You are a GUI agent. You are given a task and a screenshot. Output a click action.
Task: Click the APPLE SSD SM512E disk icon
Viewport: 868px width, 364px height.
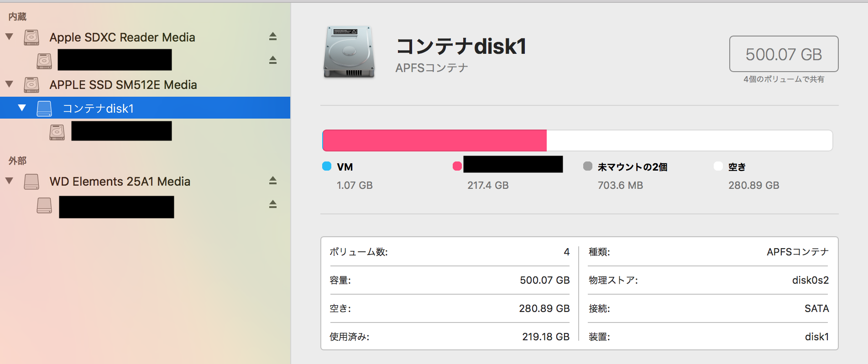point(31,85)
